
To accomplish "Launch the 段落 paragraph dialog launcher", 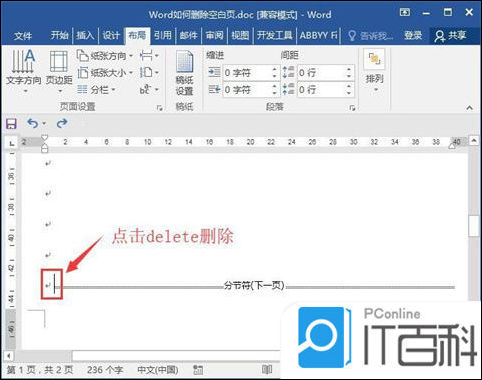I will (x=352, y=108).
